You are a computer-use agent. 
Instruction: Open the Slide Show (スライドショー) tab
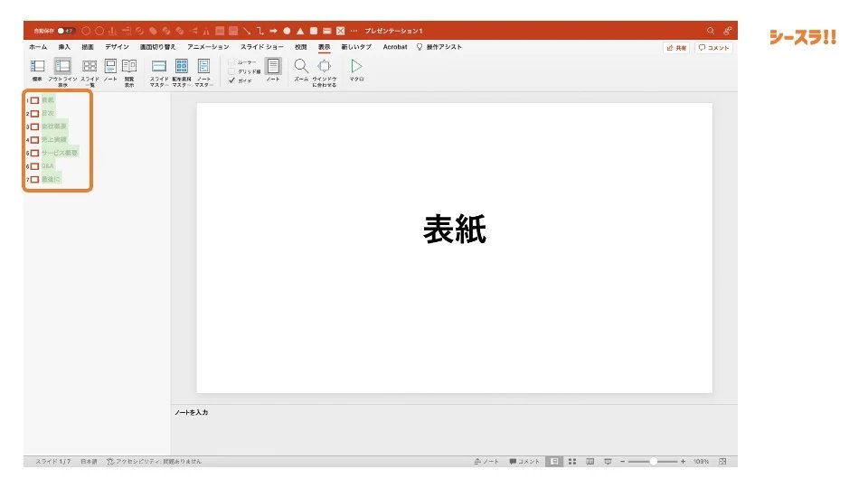(x=262, y=47)
